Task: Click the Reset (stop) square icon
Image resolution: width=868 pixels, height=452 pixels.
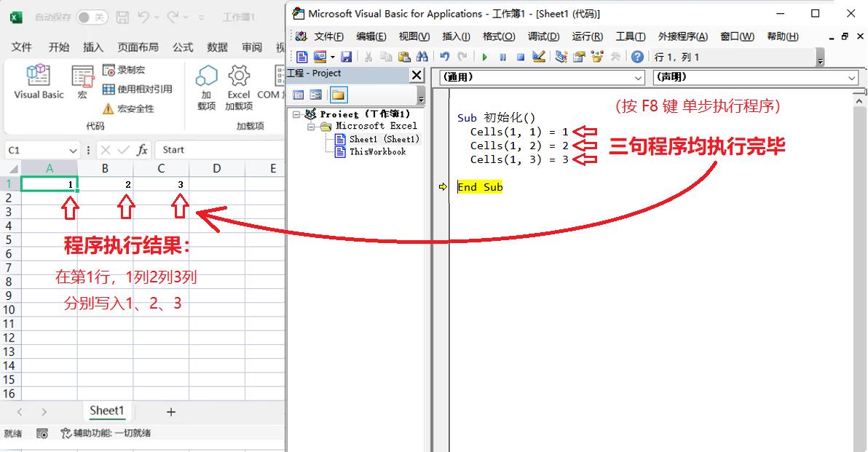Action: click(x=521, y=57)
